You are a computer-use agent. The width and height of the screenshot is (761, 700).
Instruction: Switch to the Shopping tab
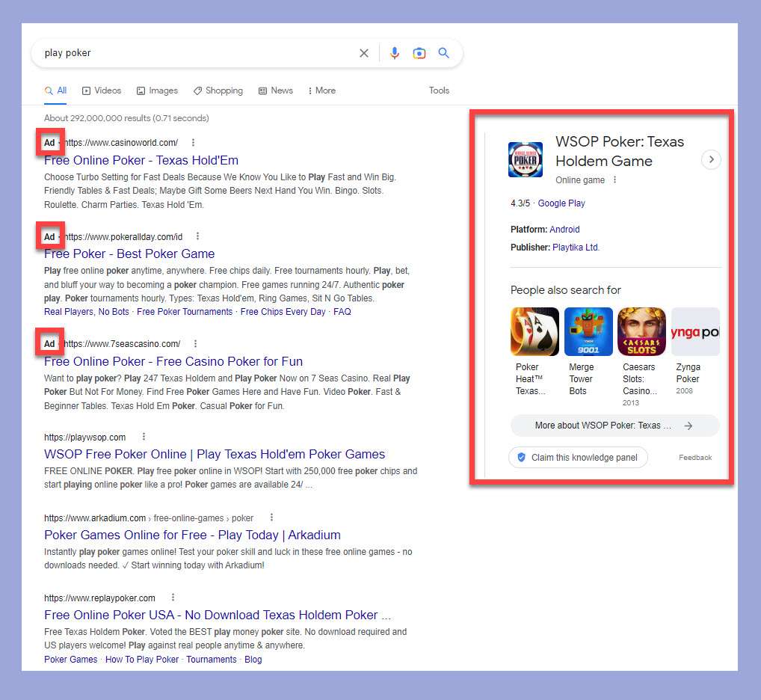point(218,90)
